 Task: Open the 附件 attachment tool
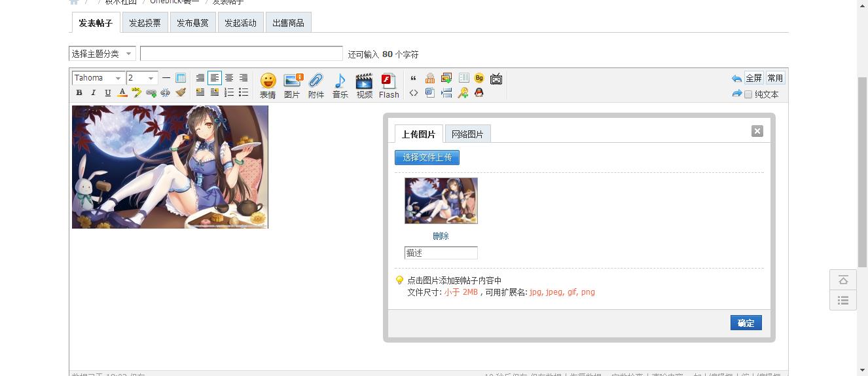coord(316,86)
